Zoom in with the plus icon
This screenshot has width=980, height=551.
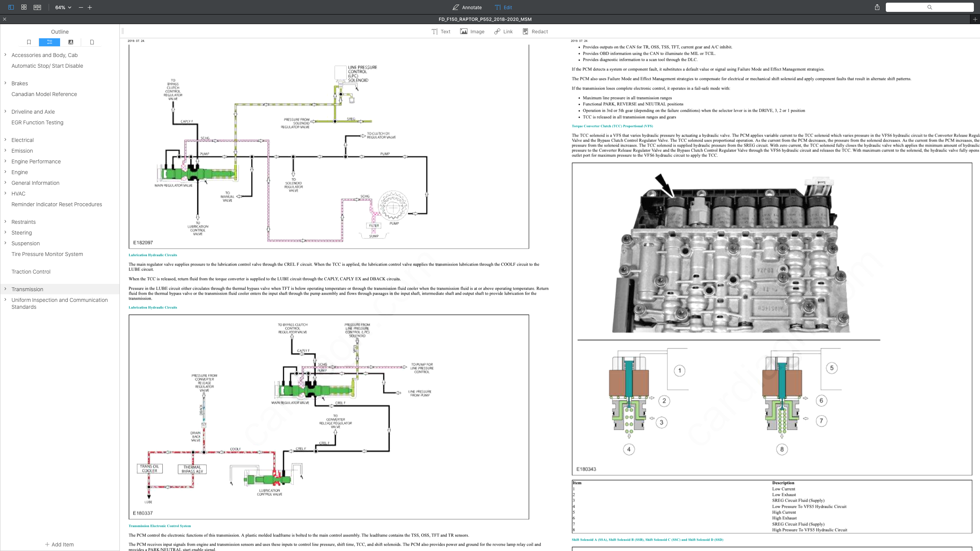click(90, 7)
